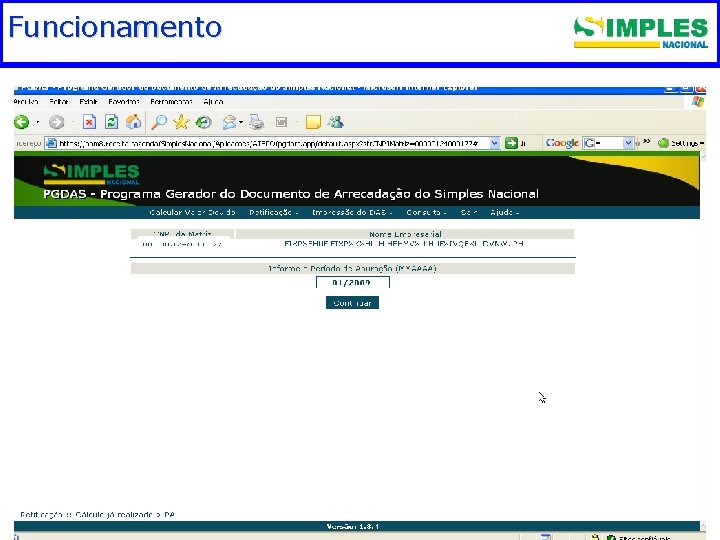The width and height of the screenshot is (720, 540).
Task: Click the Google toolbar logo
Action: pyautogui.click(x=562, y=143)
